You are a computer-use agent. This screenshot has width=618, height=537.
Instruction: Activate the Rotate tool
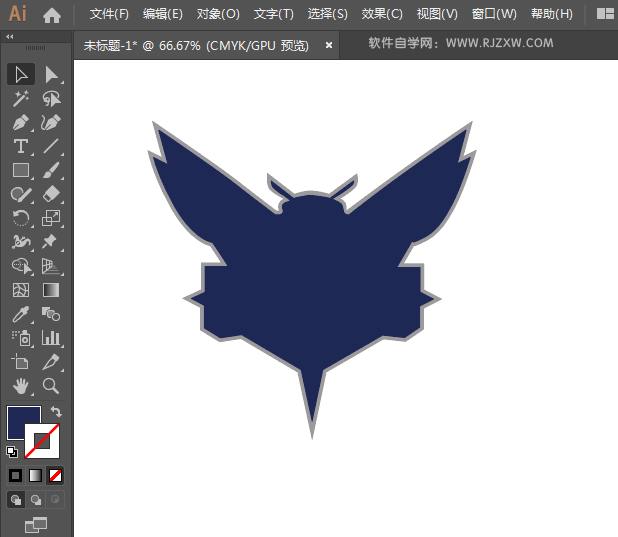click(21, 218)
